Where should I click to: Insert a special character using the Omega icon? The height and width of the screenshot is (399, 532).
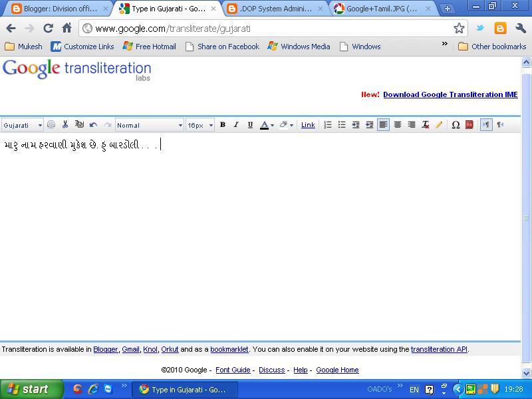tap(456, 124)
